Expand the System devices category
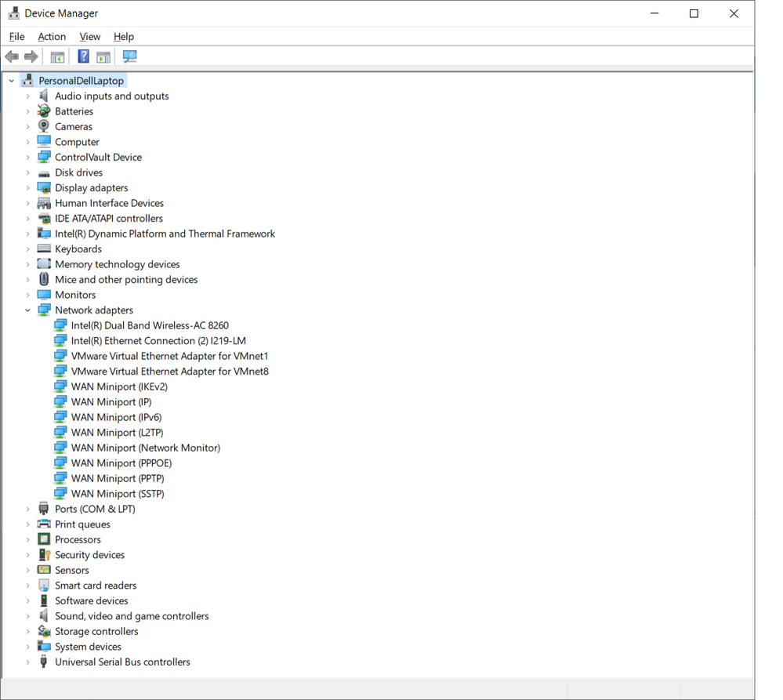The image size is (783, 700). click(x=28, y=647)
